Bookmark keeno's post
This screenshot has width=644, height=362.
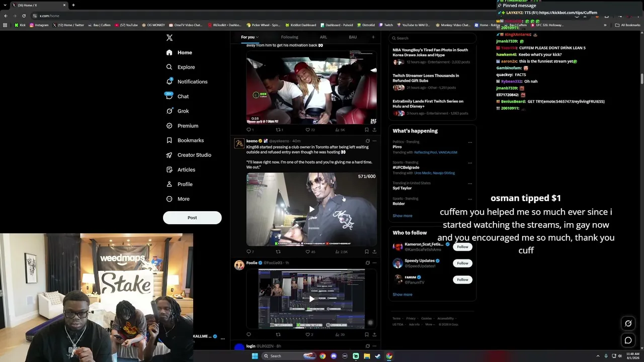(366, 251)
